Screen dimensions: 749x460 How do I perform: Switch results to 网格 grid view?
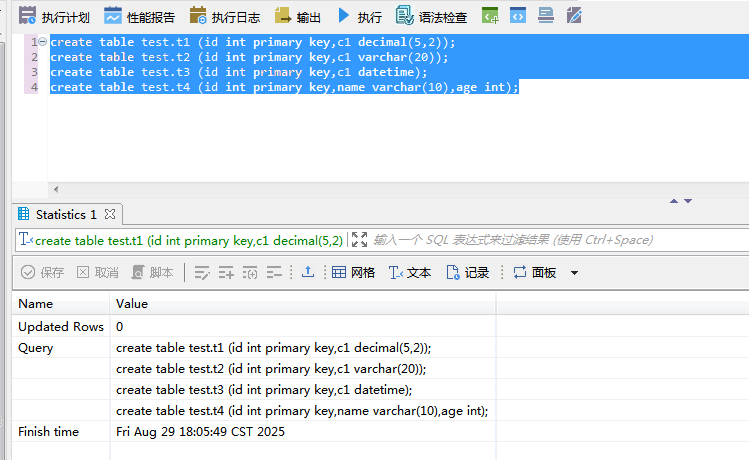[x=353, y=272]
